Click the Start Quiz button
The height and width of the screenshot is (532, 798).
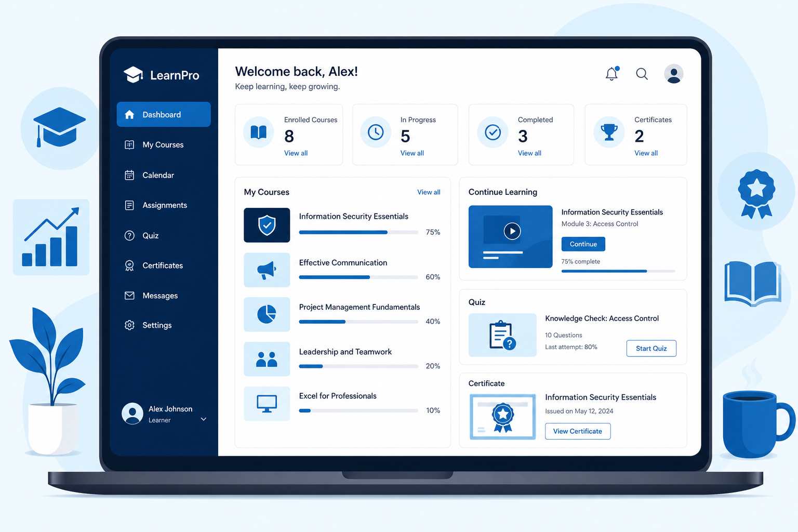(x=651, y=349)
